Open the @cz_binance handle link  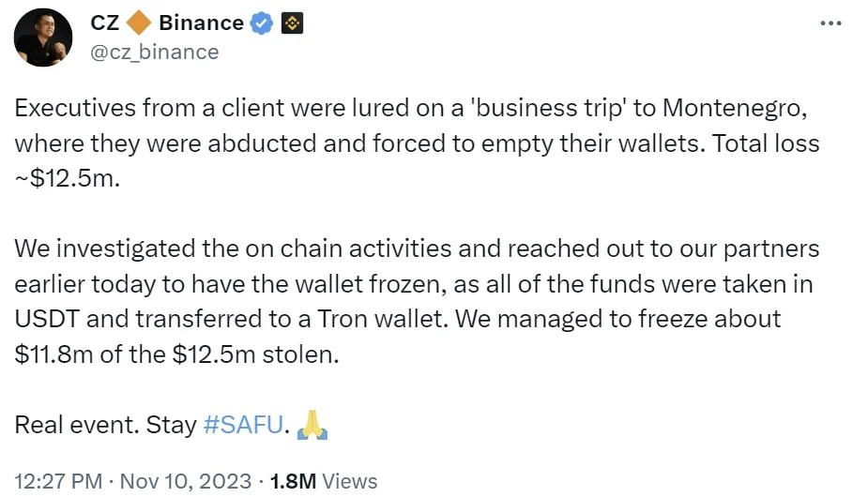(154, 52)
